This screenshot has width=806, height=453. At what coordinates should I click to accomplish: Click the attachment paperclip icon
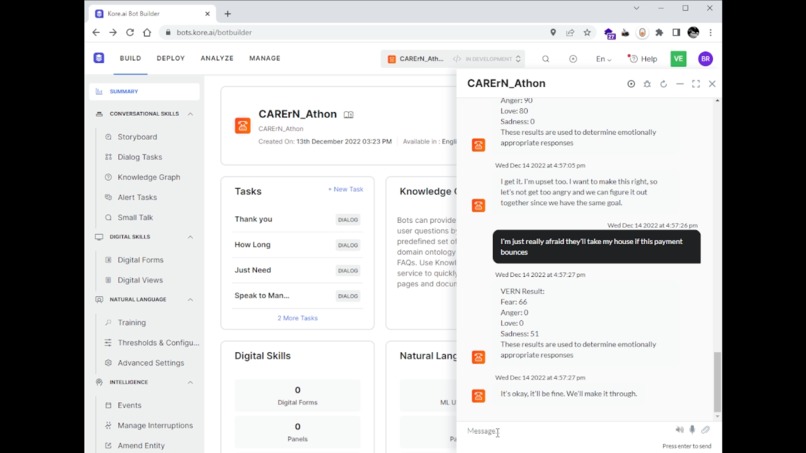pyautogui.click(x=705, y=430)
